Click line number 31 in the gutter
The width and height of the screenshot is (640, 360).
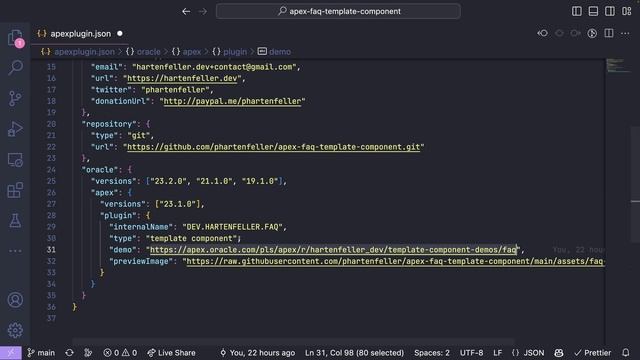[51, 250]
